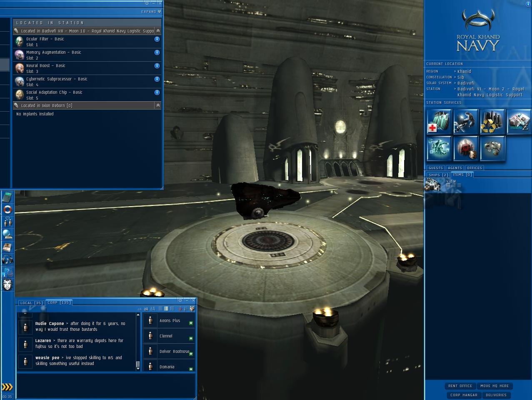This screenshot has height=400, width=532.
Task: Select member Delver Rootnose in corp list
Action: (x=169, y=352)
